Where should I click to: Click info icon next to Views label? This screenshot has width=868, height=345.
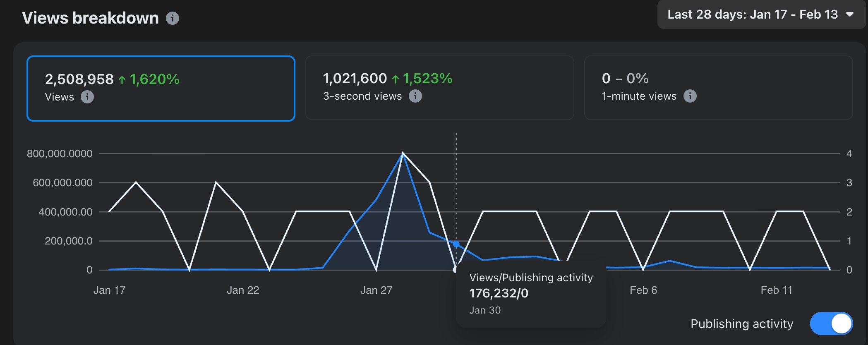[x=87, y=97]
